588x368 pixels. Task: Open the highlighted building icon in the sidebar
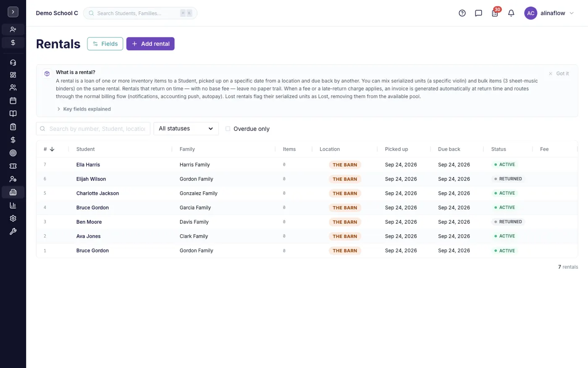13,192
